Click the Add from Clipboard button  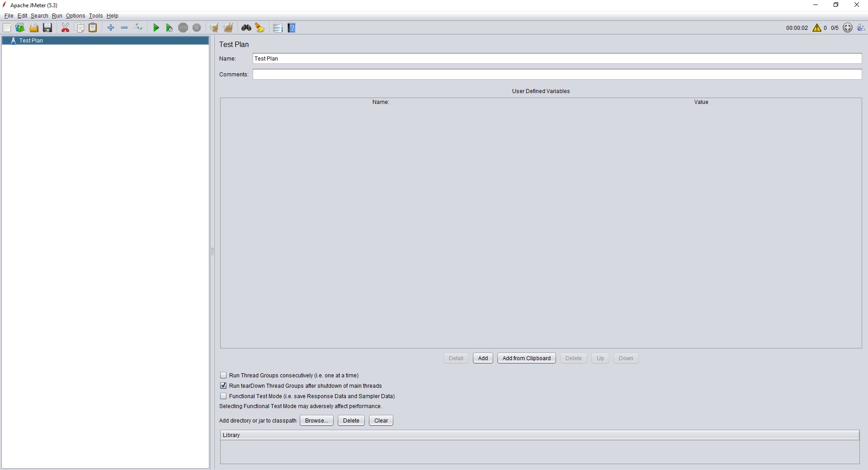(x=527, y=358)
